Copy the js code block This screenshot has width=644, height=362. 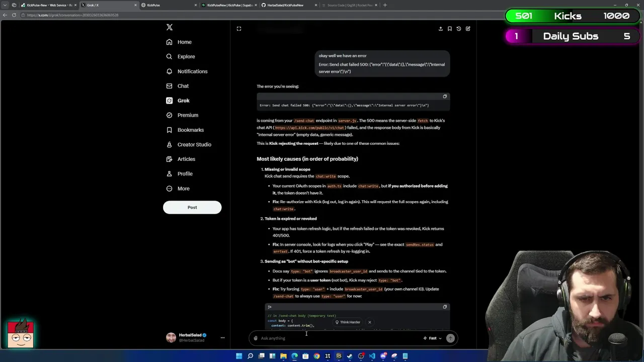point(445,307)
